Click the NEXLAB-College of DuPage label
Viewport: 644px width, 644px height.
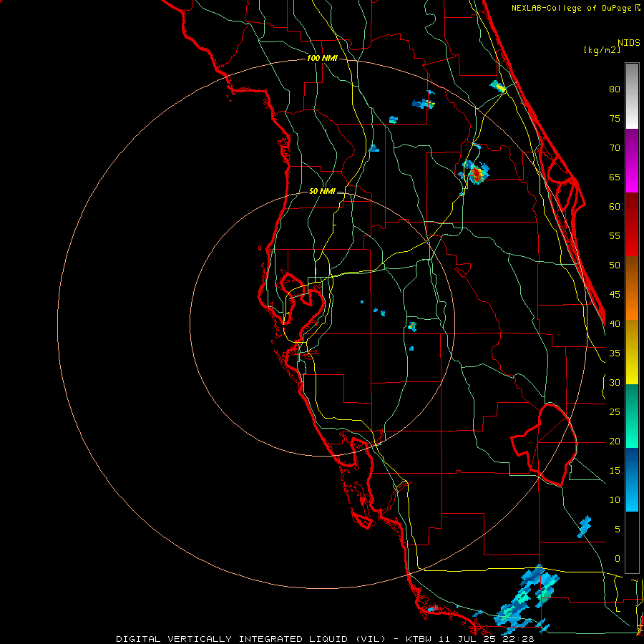575,8
